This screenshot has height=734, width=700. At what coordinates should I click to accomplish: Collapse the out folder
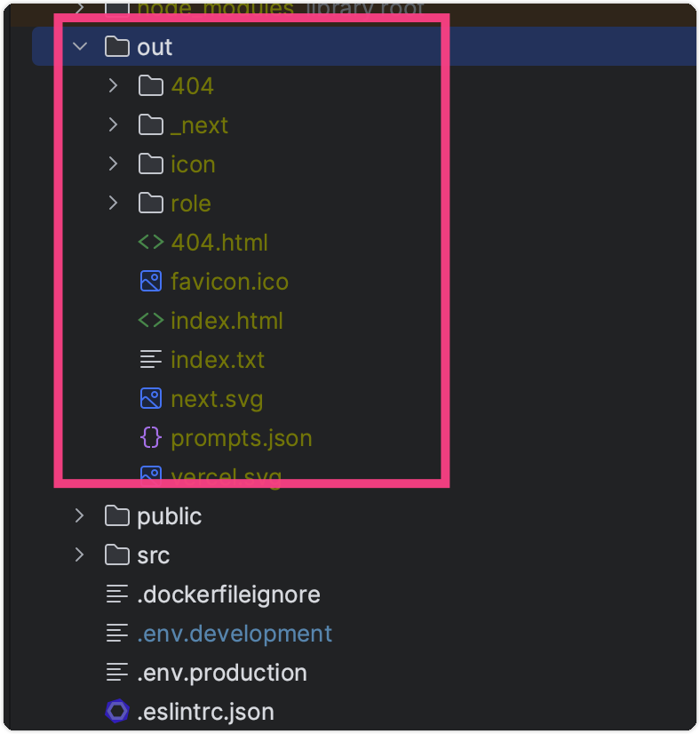tap(81, 47)
